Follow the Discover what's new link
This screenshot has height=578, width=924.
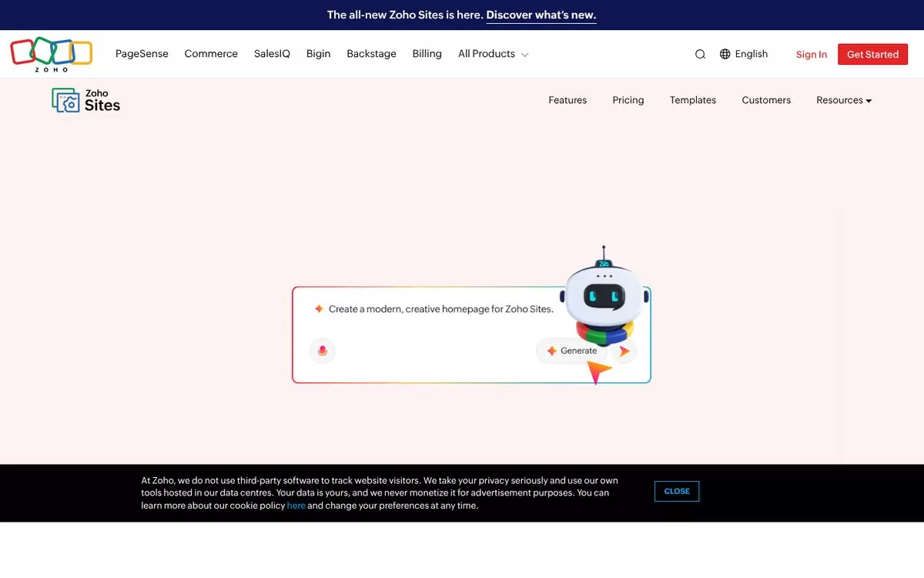click(541, 15)
